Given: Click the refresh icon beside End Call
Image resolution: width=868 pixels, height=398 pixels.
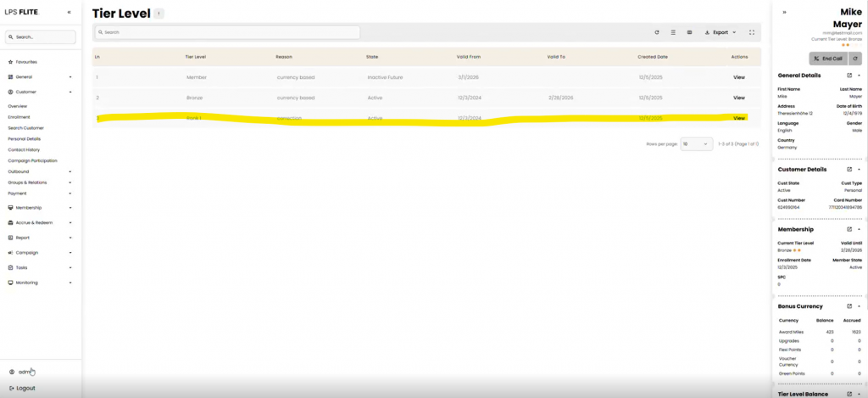Looking at the screenshot, I should click(855, 59).
